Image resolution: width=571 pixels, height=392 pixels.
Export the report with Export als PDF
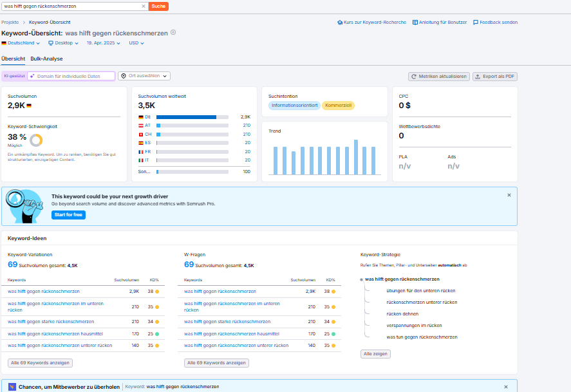[x=494, y=77]
